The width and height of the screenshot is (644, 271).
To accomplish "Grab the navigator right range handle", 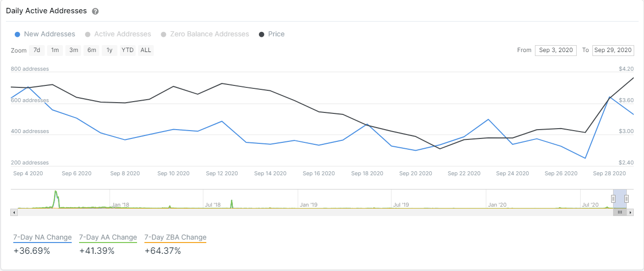I will tap(626, 198).
